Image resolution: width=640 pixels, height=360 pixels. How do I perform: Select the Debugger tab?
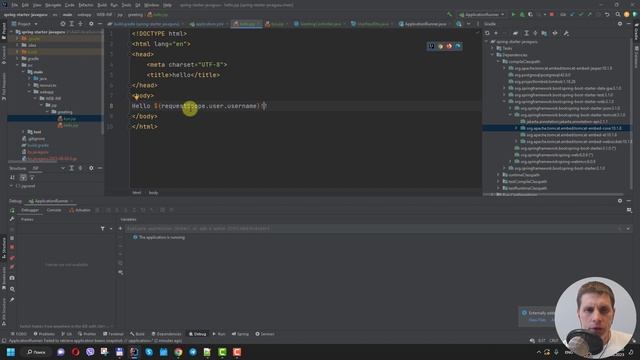pyautogui.click(x=30, y=210)
